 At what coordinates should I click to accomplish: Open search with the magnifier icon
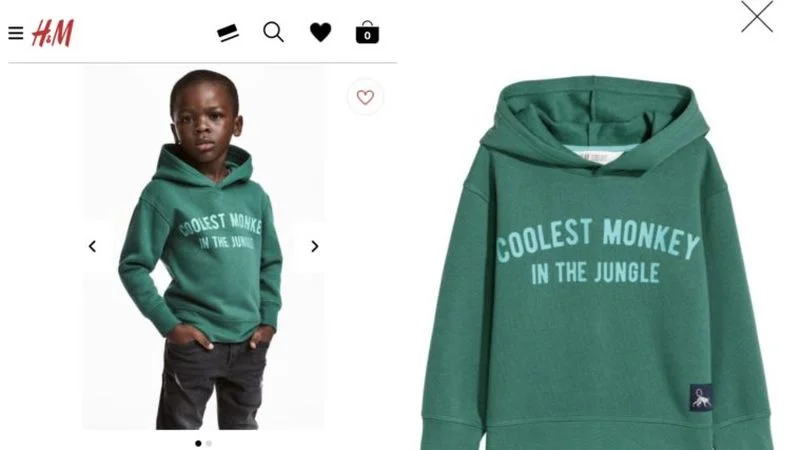click(273, 32)
